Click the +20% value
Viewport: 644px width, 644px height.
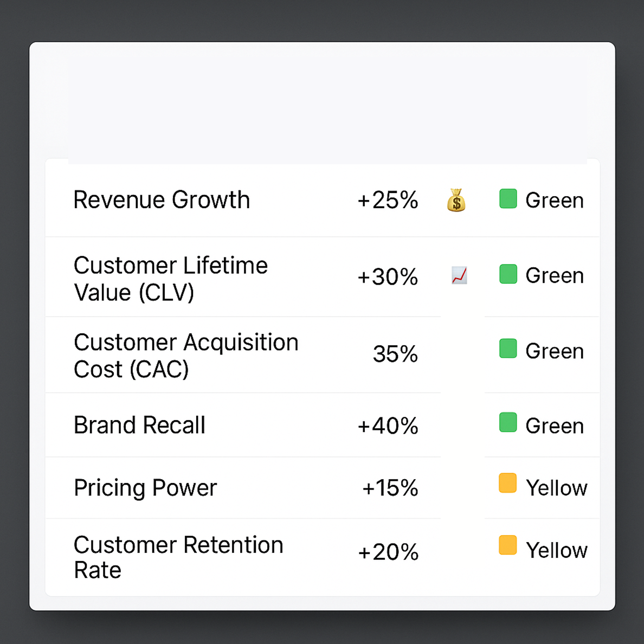388,552
